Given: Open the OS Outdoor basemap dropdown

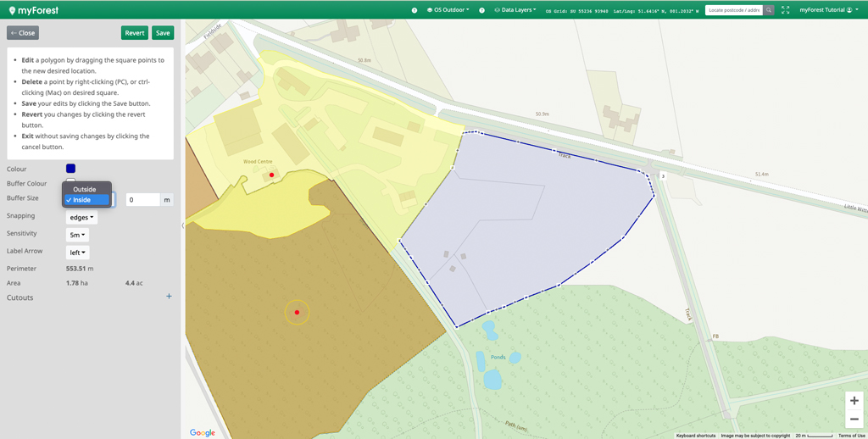Looking at the screenshot, I should [x=448, y=10].
